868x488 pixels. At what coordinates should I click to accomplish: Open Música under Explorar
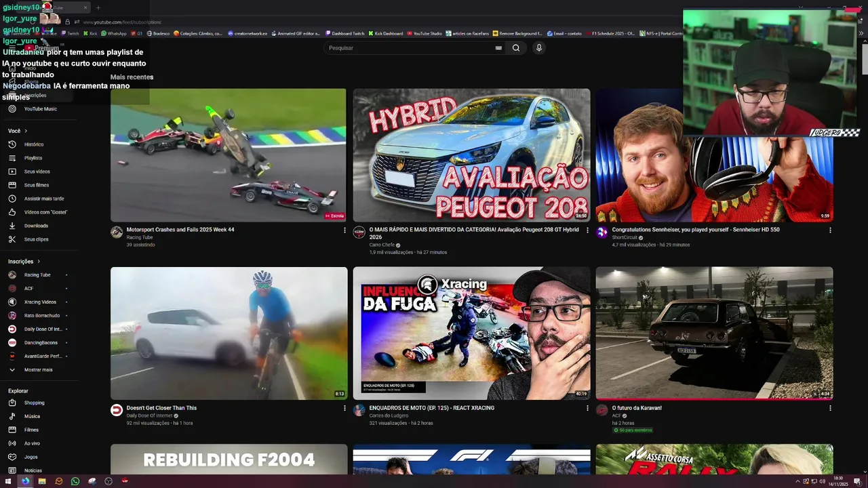pos(32,416)
